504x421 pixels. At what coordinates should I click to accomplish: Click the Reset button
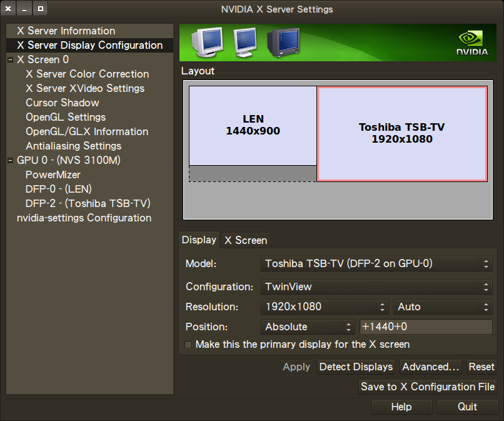(481, 367)
